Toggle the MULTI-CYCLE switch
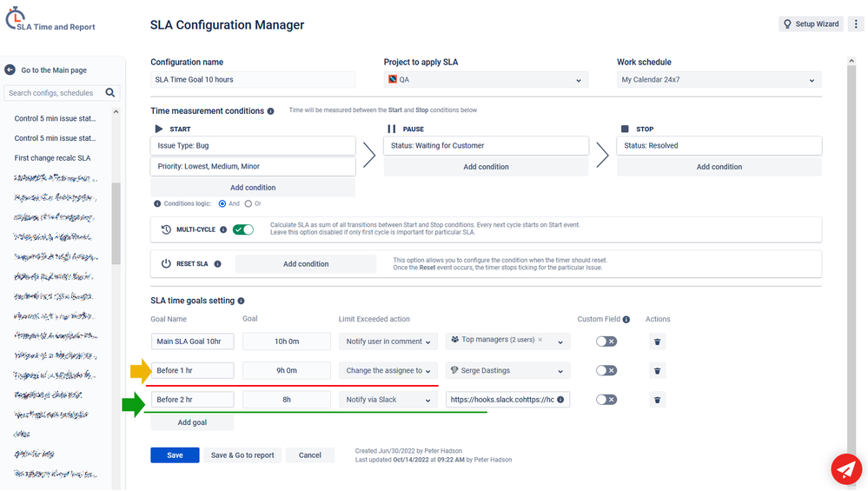This screenshot has height=491, width=868. pos(243,229)
